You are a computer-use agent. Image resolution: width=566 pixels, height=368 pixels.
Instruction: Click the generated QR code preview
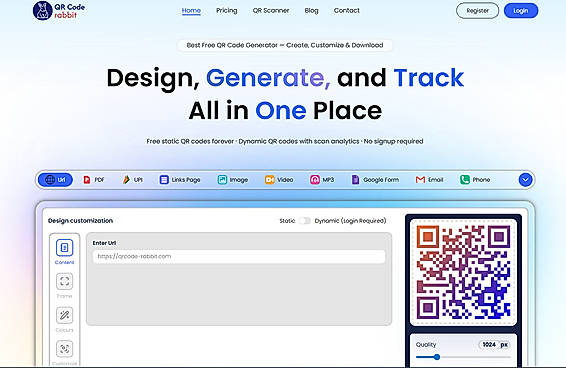(x=463, y=272)
